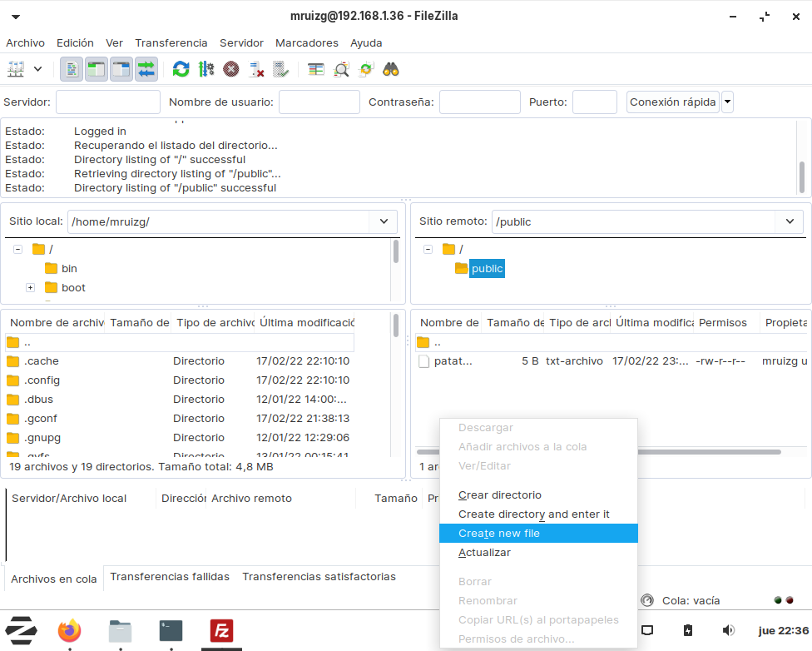Switch to Transferencias fallidas tab

coord(170,577)
